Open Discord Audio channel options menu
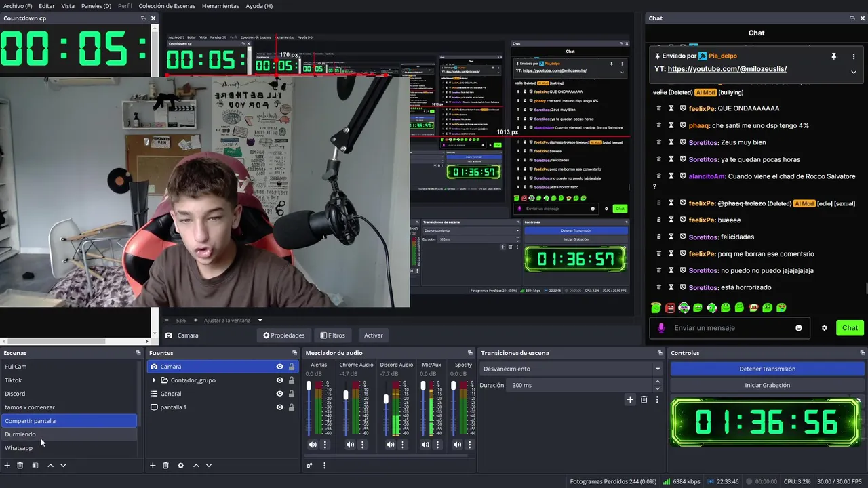This screenshot has height=488, width=868. (x=403, y=445)
